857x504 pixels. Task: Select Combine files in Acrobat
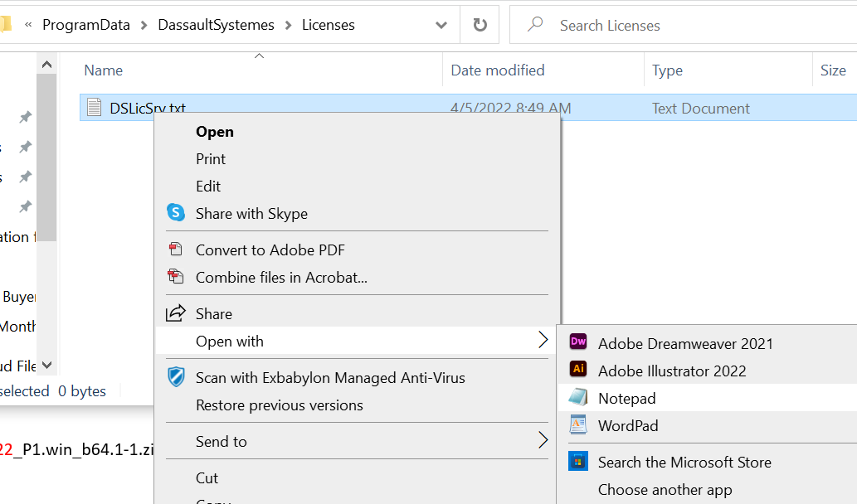click(281, 278)
